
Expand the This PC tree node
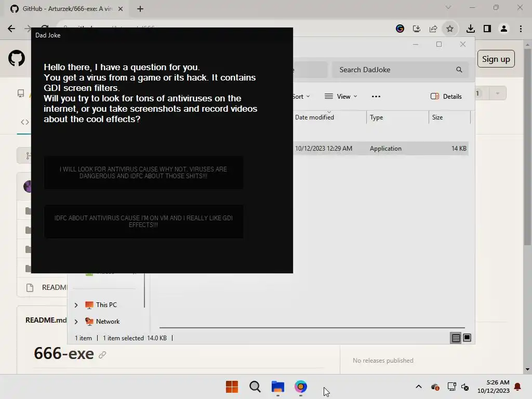pos(76,305)
